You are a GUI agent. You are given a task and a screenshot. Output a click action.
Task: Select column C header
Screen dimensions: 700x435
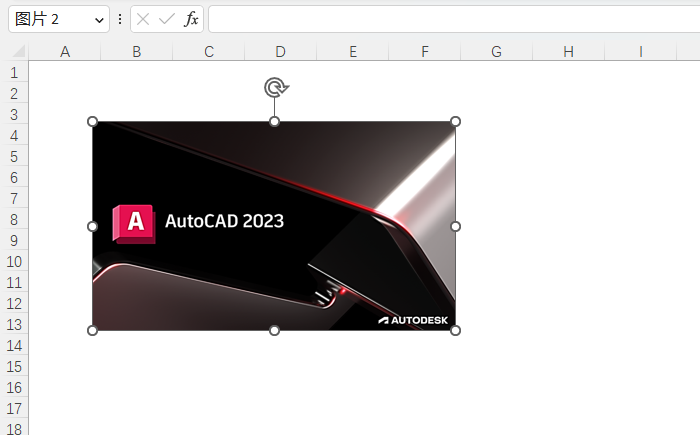coord(208,52)
